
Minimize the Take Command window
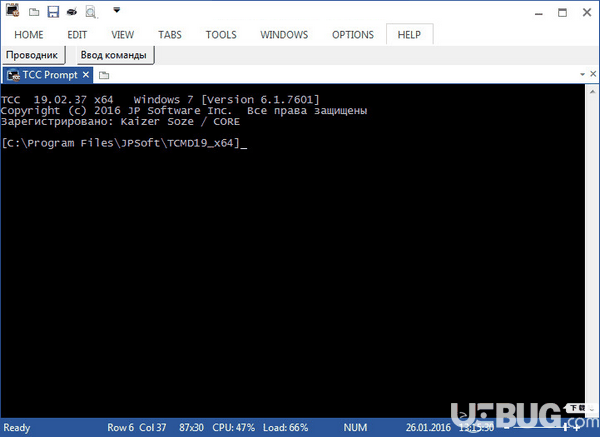tap(539, 13)
